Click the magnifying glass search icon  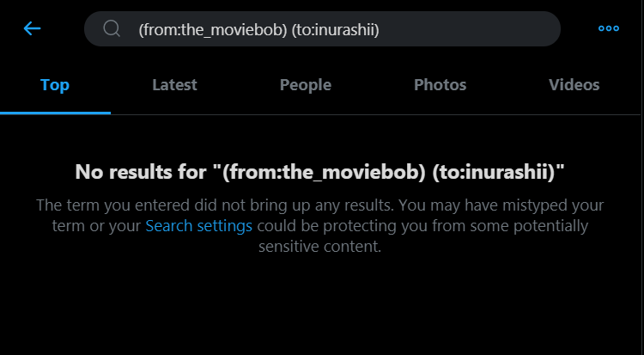[x=112, y=28]
